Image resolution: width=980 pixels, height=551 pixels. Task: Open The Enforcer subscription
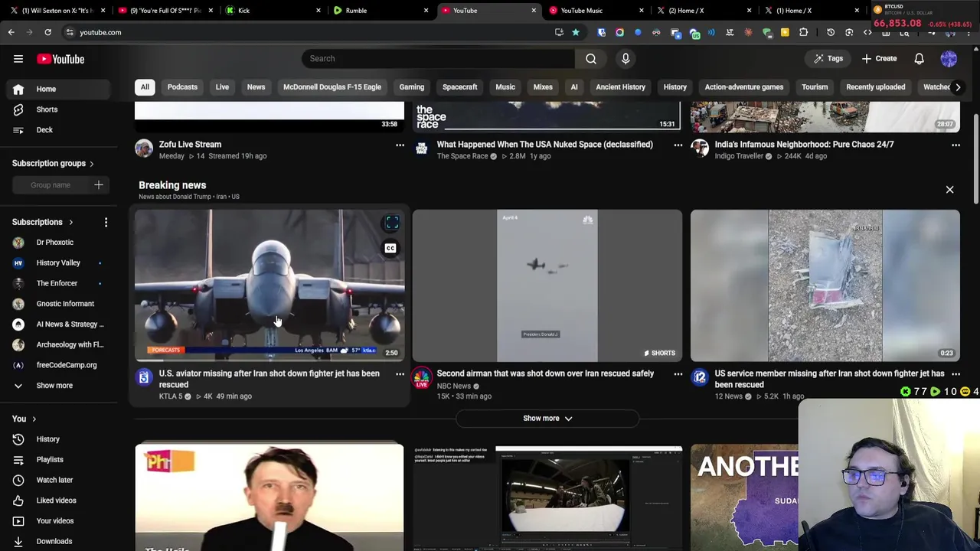pyautogui.click(x=57, y=283)
